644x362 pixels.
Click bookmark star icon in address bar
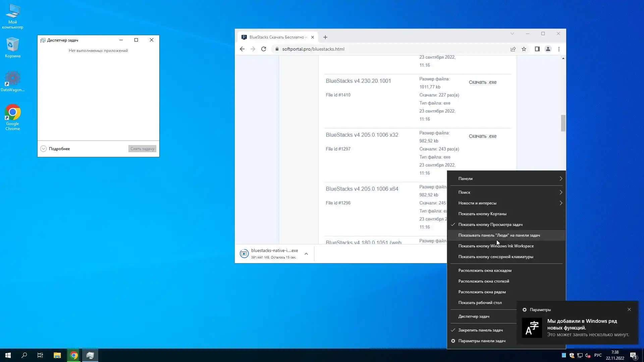(524, 49)
